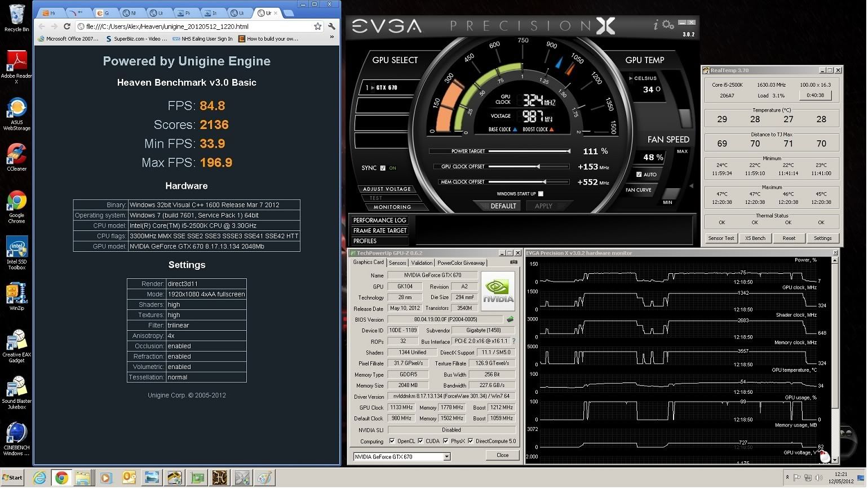
Task: Open Intel SSD Toolbox desktop icon
Action: pyautogui.click(x=16, y=253)
